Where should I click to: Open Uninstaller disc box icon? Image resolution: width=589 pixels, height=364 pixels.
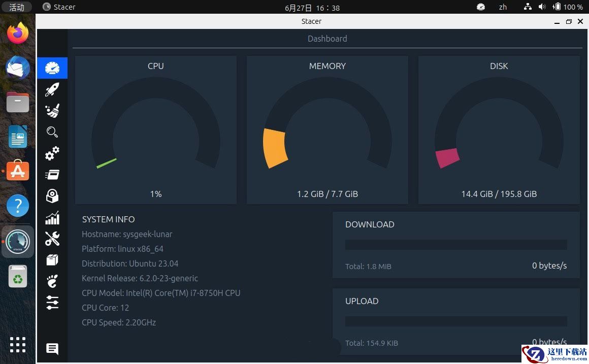[x=52, y=196]
